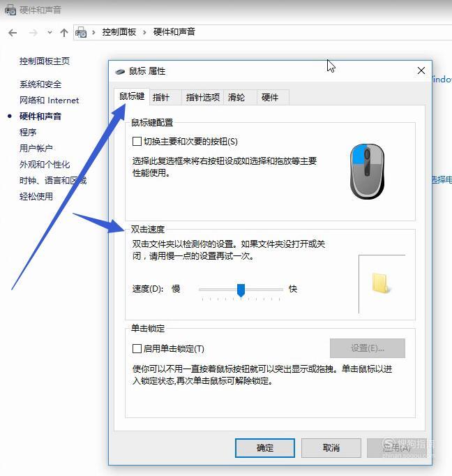Viewport: 452px width, 476px height.
Task: Click the double-click speed slider handle
Action: coord(241,290)
